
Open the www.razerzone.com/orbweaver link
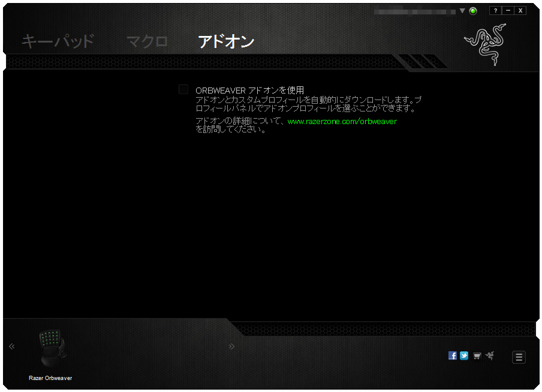(342, 121)
